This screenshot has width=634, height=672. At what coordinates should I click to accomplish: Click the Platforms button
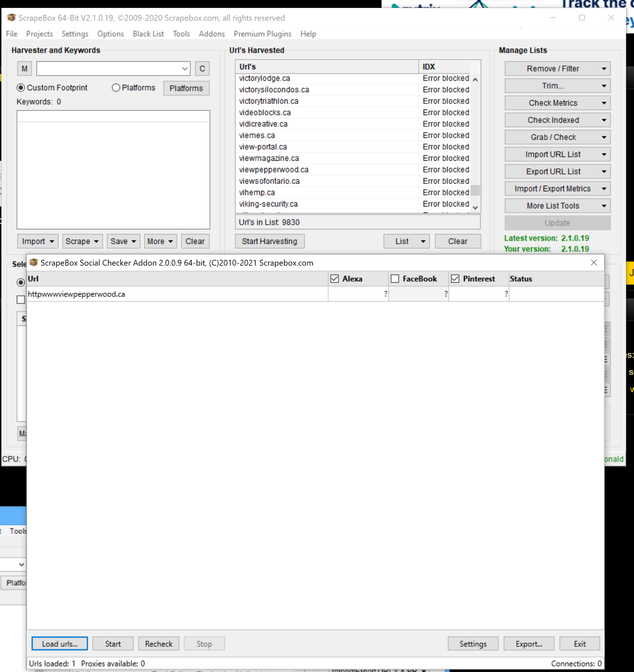coord(186,88)
